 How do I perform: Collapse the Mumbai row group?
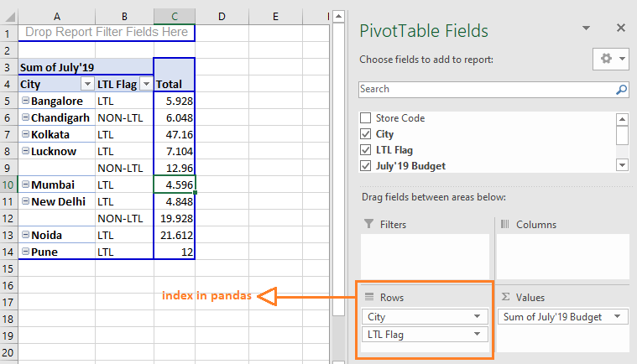click(25, 185)
